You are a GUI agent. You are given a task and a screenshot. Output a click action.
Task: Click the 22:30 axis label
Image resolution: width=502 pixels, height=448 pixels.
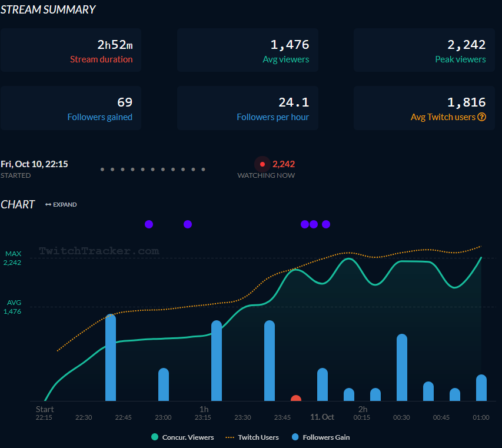(x=84, y=417)
